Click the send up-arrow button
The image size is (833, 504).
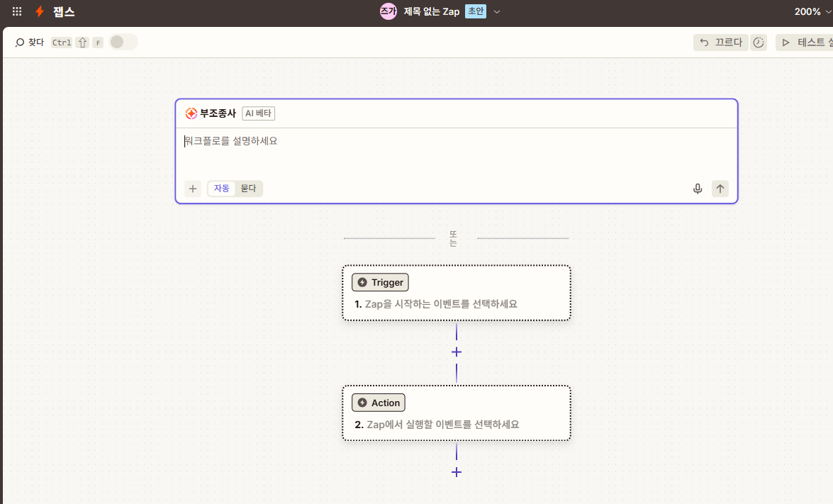click(x=720, y=189)
